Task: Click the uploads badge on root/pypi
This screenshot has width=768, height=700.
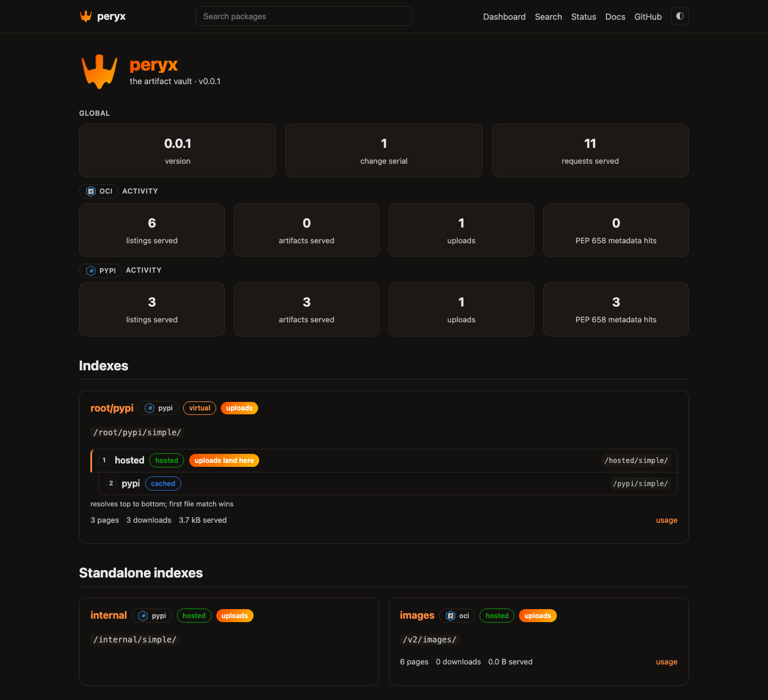Action: tap(239, 408)
